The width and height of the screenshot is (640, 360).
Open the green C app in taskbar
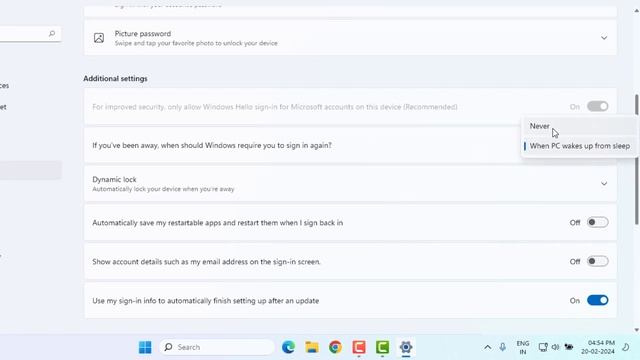(x=382, y=347)
